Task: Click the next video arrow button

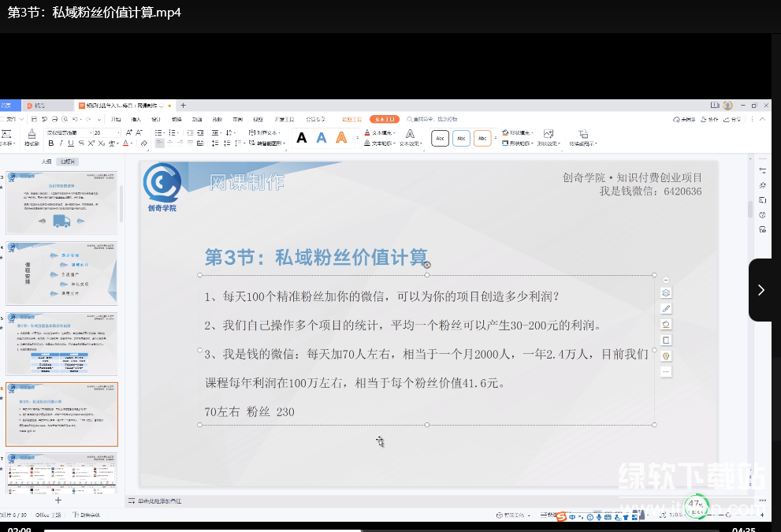Action: pos(761,290)
